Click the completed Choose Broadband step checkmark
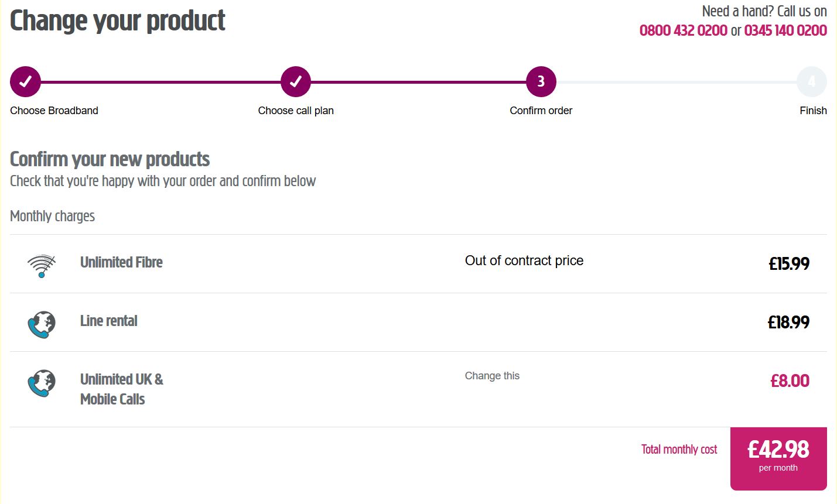The width and height of the screenshot is (837, 504). pyautogui.click(x=25, y=82)
